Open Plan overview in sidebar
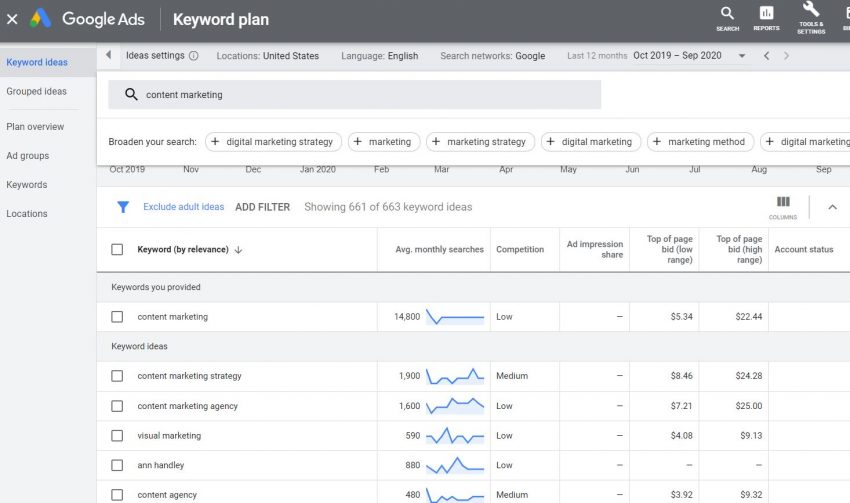The width and height of the screenshot is (850, 503). (35, 127)
